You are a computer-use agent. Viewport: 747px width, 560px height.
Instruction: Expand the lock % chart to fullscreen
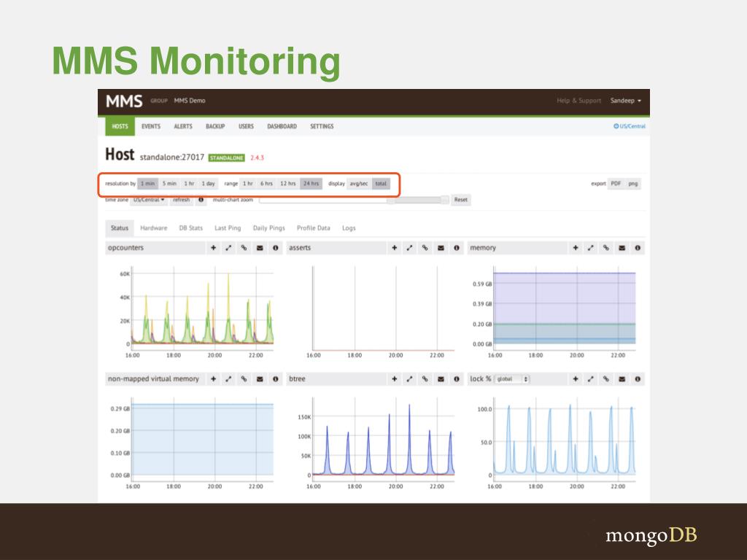tap(591, 379)
